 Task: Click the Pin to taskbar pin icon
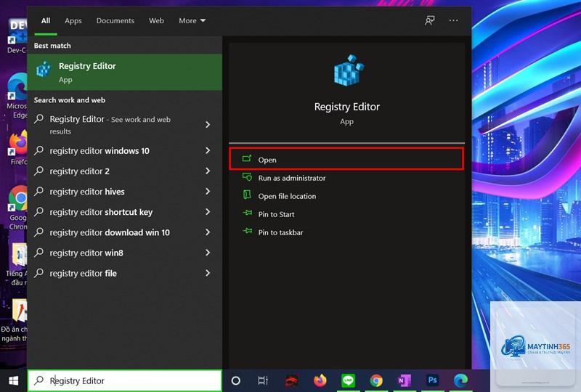[247, 231]
